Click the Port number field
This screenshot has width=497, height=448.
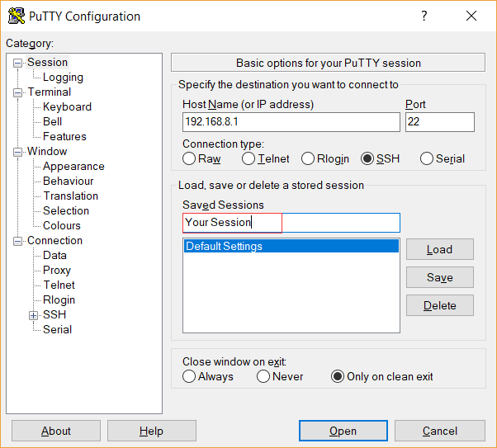[439, 123]
